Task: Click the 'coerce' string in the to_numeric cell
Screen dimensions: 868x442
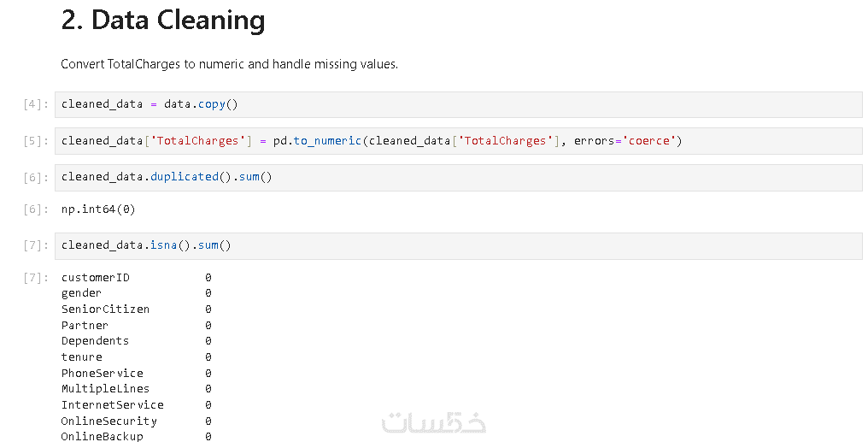Action: point(649,141)
